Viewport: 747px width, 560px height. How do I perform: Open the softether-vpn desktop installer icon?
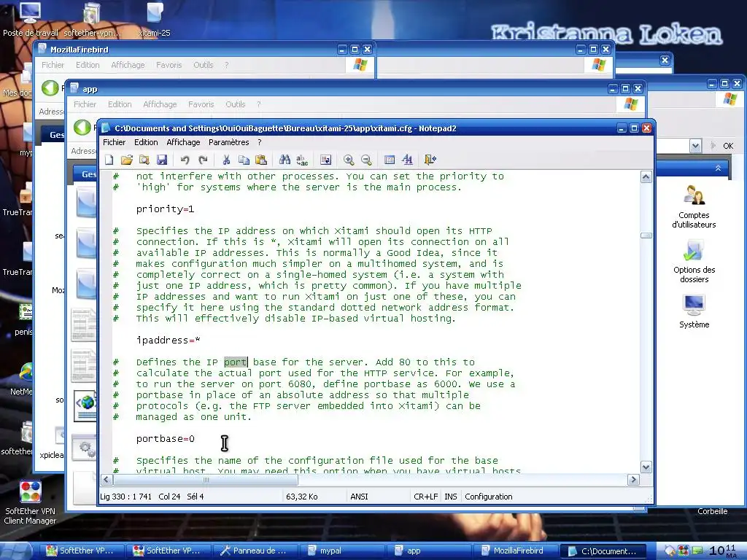click(92, 19)
